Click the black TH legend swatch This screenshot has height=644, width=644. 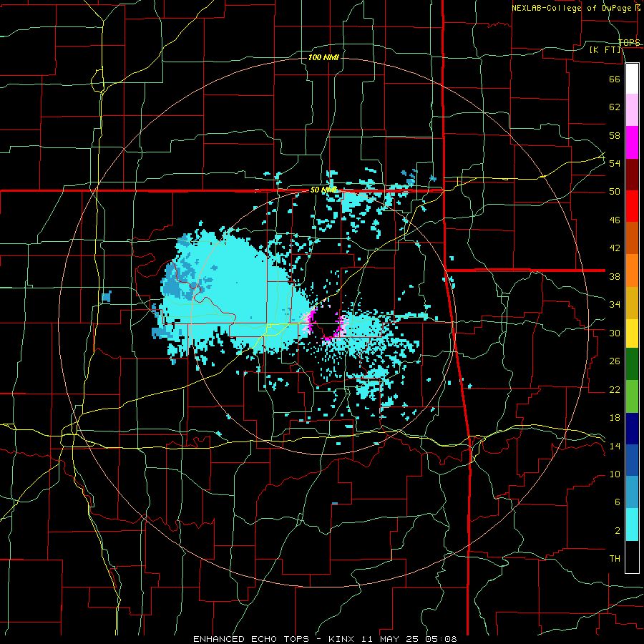(x=632, y=557)
